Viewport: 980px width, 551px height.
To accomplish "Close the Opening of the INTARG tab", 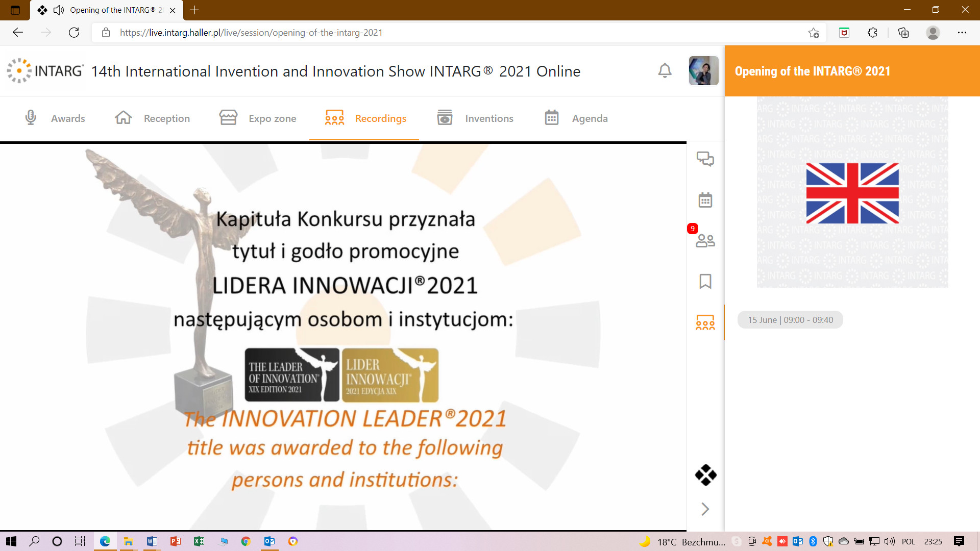I will [x=173, y=10].
